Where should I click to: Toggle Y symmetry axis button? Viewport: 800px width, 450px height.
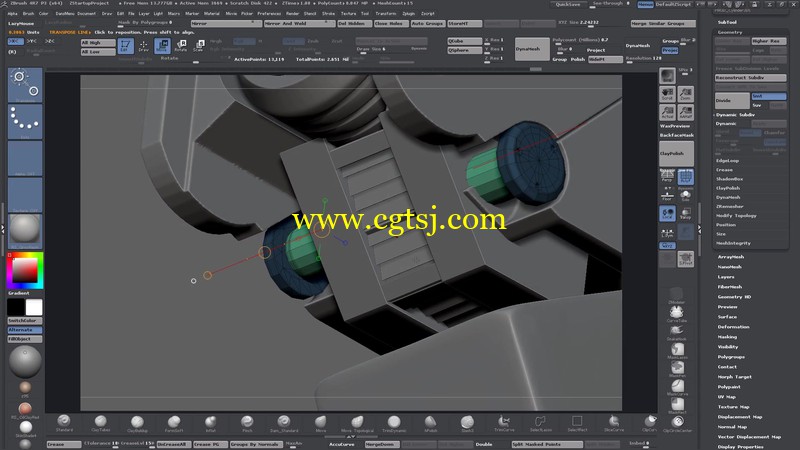pyautogui.click(x=32, y=41)
